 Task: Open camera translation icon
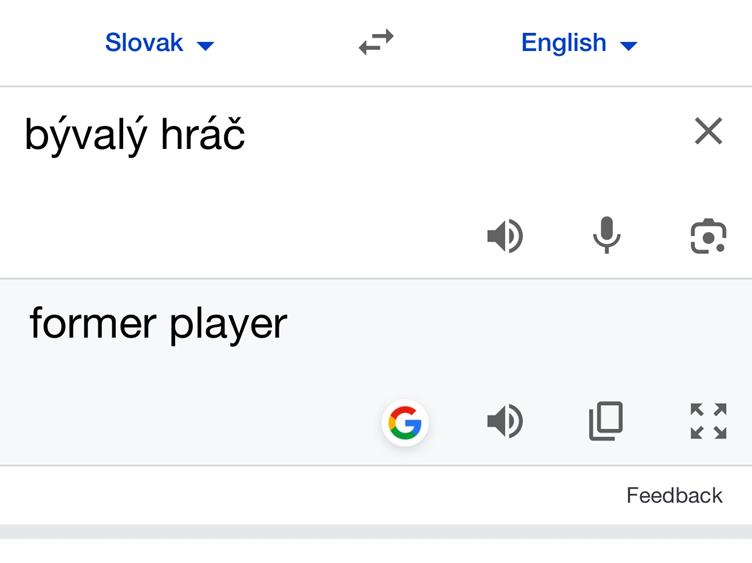[708, 235]
